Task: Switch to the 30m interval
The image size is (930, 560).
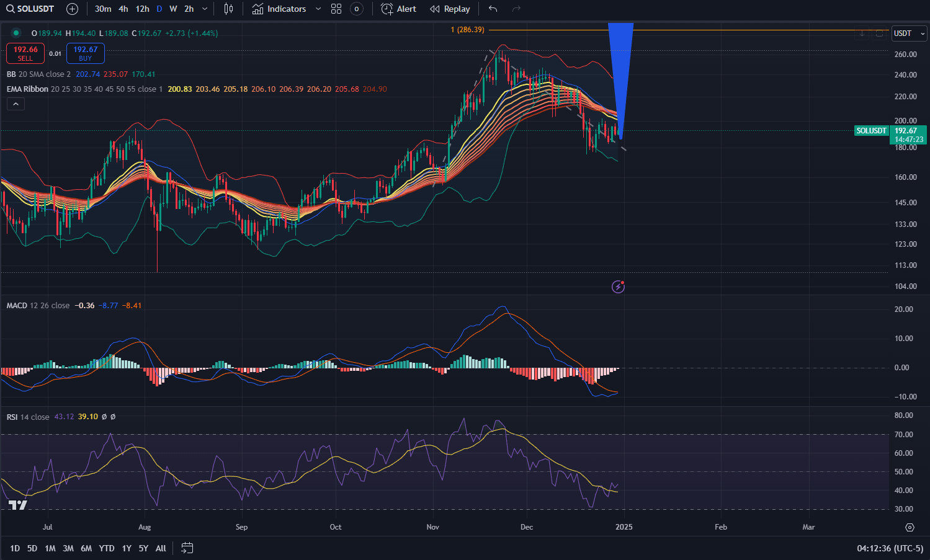Action: tap(103, 9)
